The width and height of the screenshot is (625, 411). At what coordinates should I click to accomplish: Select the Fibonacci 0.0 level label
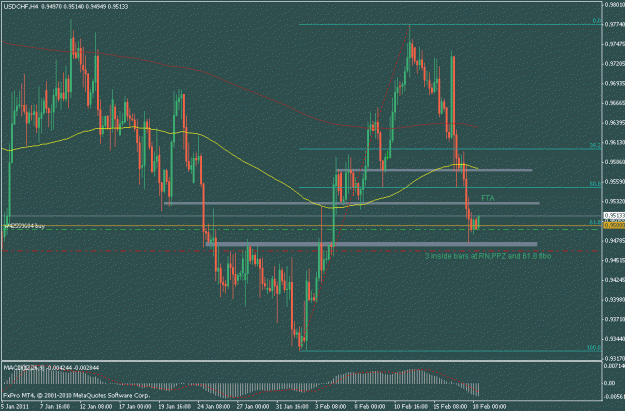pyautogui.click(x=596, y=21)
